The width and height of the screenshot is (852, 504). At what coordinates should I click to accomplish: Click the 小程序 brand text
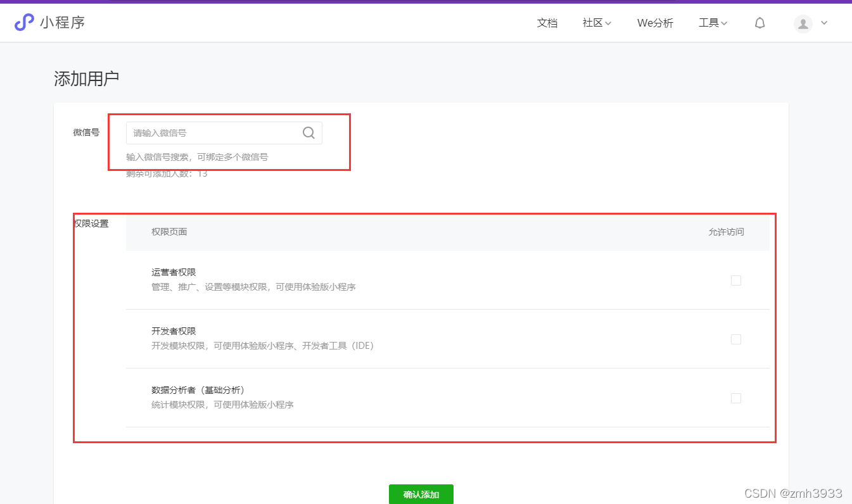tap(62, 23)
